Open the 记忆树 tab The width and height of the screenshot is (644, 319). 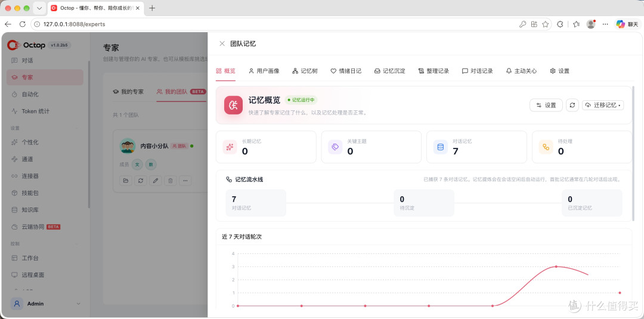click(305, 70)
